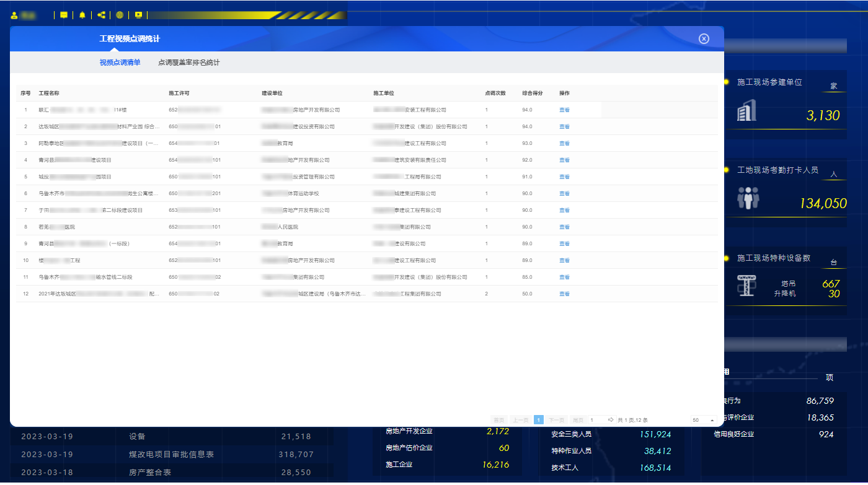Click the tower crane equipment icon
Screen dimensions: 868x485
pyautogui.click(x=746, y=286)
